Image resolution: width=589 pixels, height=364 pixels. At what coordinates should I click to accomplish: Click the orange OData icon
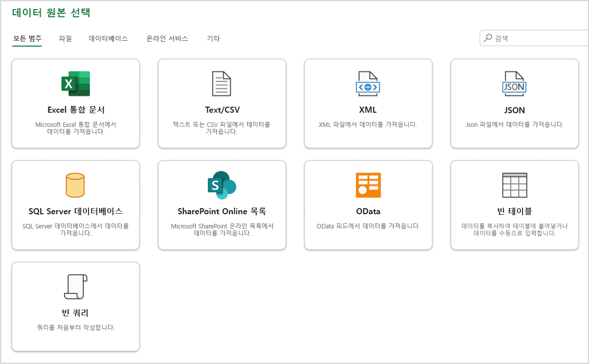pyautogui.click(x=368, y=185)
